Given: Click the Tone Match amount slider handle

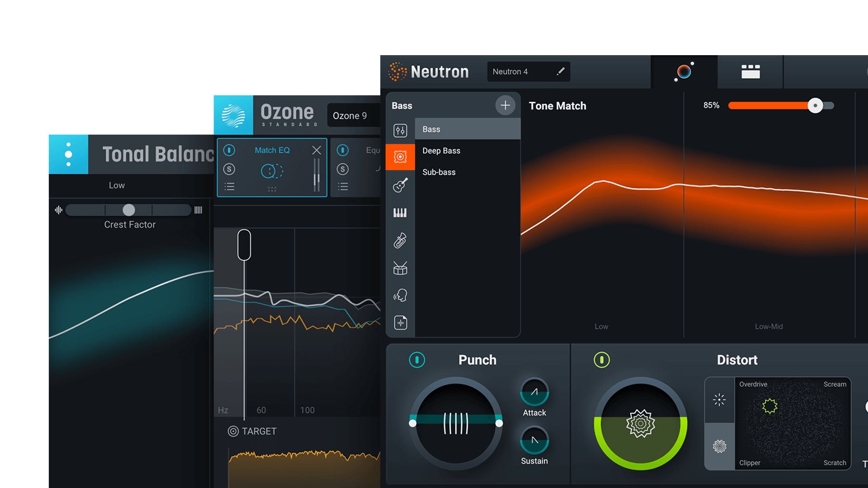Looking at the screenshot, I should [x=815, y=105].
